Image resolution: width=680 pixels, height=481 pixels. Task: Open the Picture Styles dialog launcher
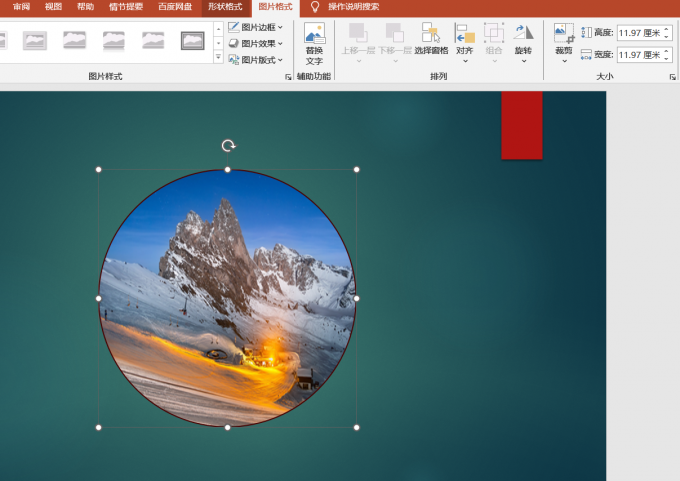pos(288,77)
